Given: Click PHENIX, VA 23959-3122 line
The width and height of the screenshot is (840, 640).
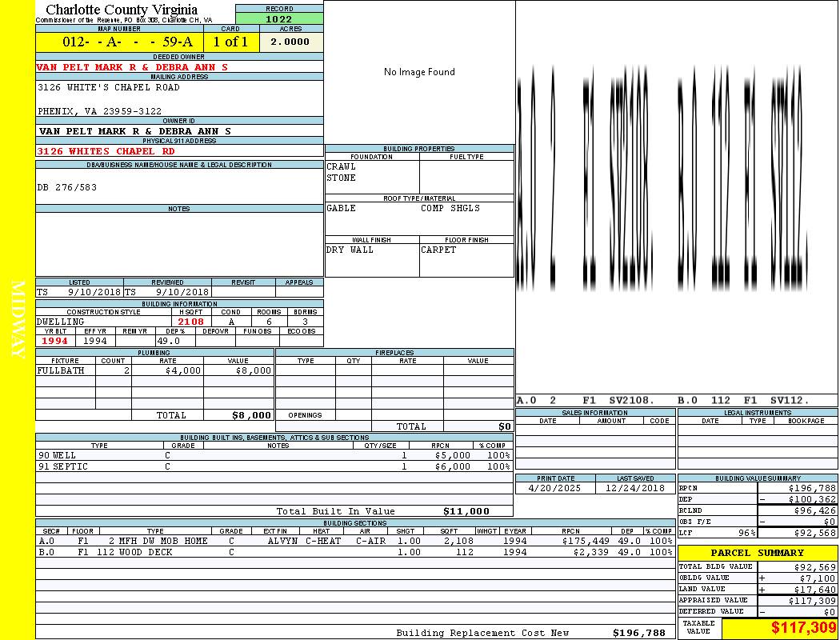Looking at the screenshot, I should tap(100, 111).
